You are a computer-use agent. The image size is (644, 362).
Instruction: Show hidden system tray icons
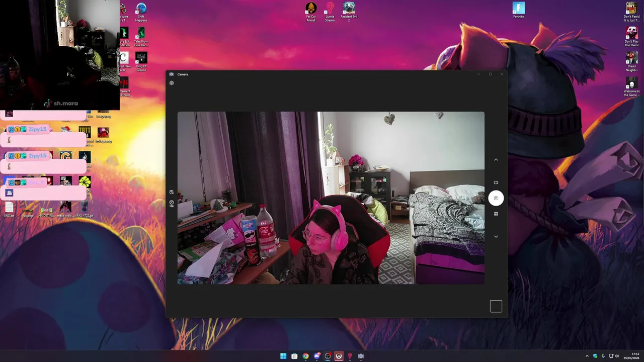point(587,356)
